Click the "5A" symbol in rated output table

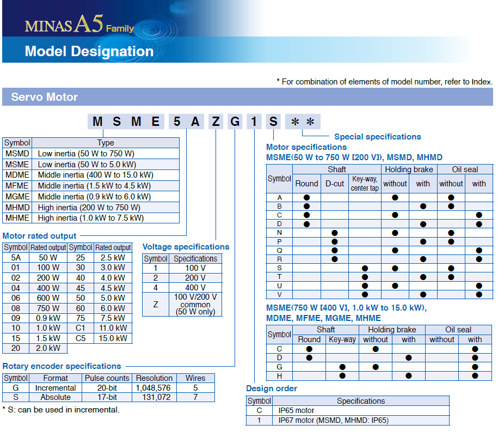pos(16,258)
